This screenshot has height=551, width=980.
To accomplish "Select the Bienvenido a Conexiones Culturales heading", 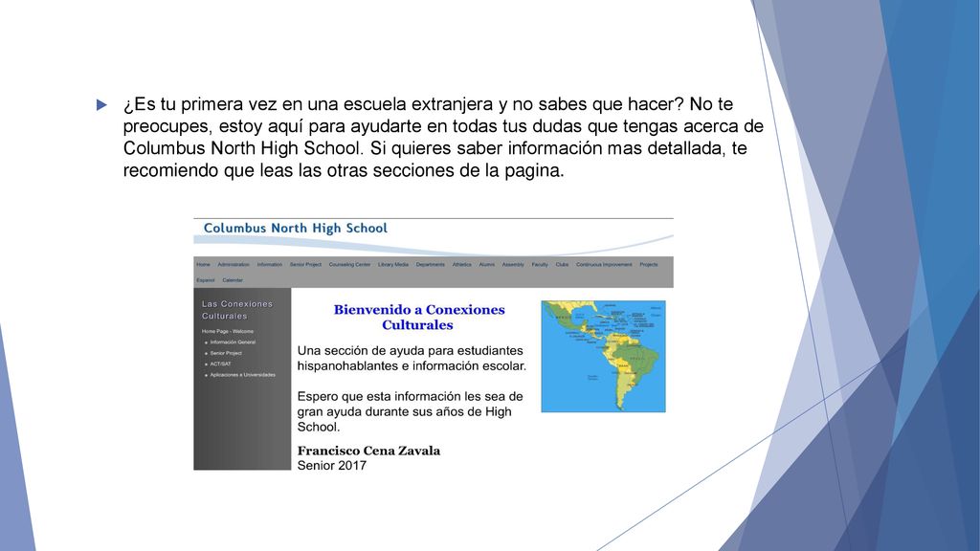I will tap(419, 318).
